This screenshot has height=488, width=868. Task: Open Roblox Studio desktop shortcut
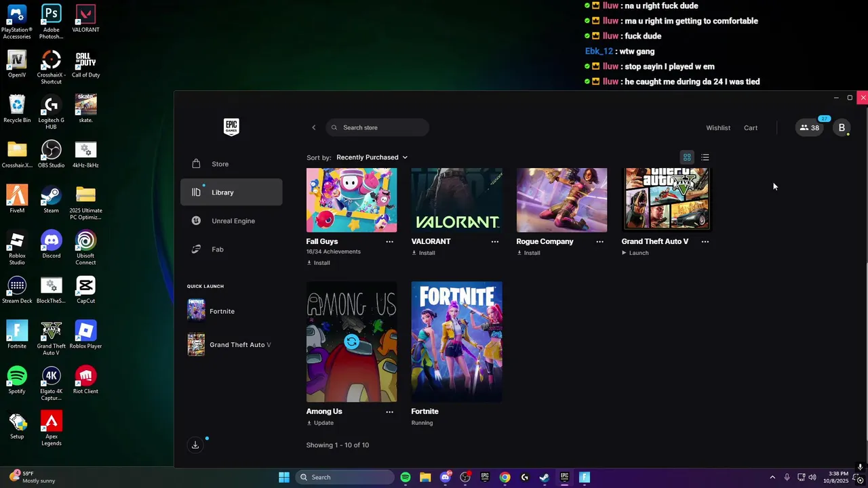[x=17, y=248]
